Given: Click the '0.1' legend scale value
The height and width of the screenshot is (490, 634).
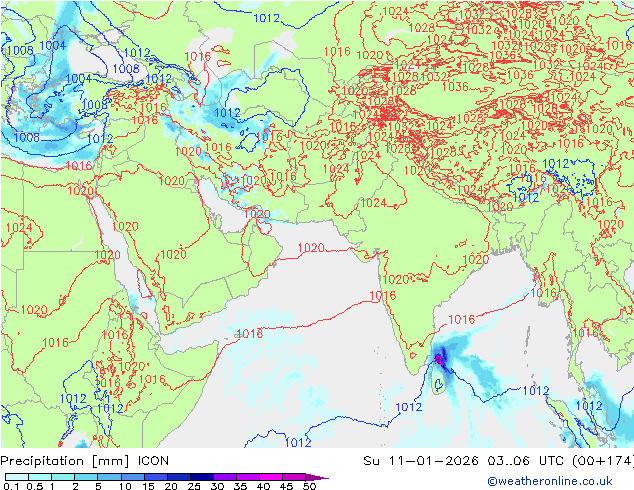Looking at the screenshot, I should pos(11,486).
